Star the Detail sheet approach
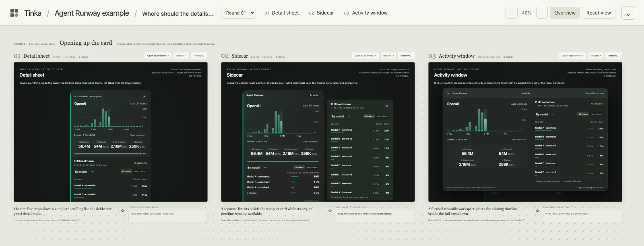This screenshot has width=644, height=246. point(123,211)
